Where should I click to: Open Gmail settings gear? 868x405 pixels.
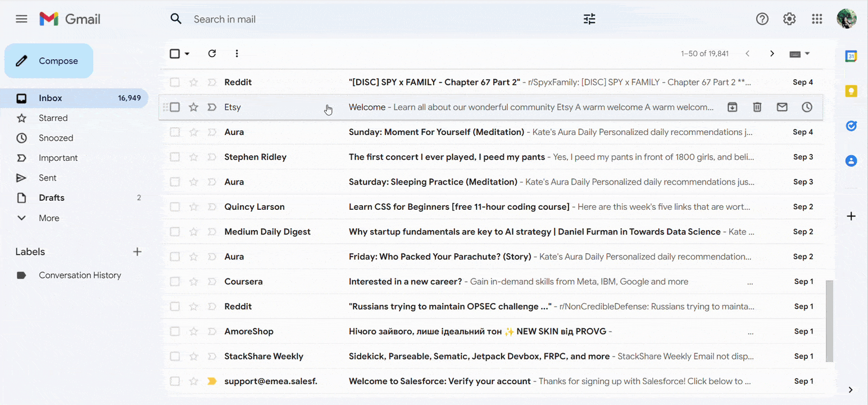pos(789,19)
